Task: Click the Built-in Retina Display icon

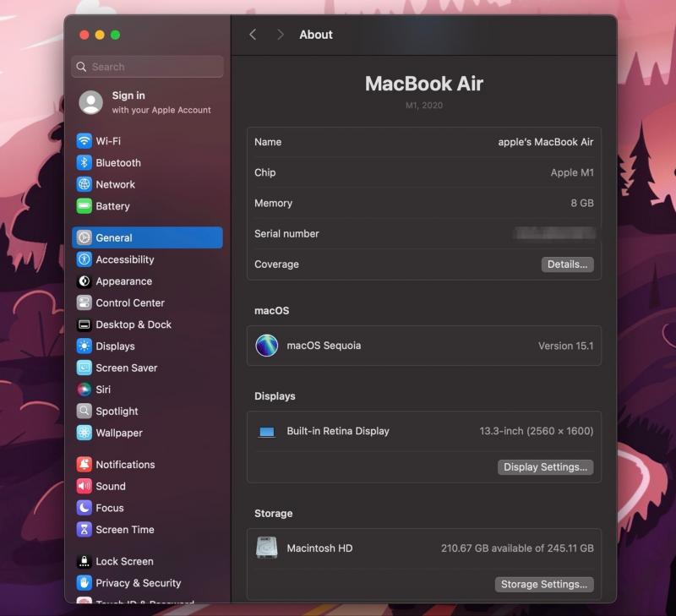Action: pos(267,432)
